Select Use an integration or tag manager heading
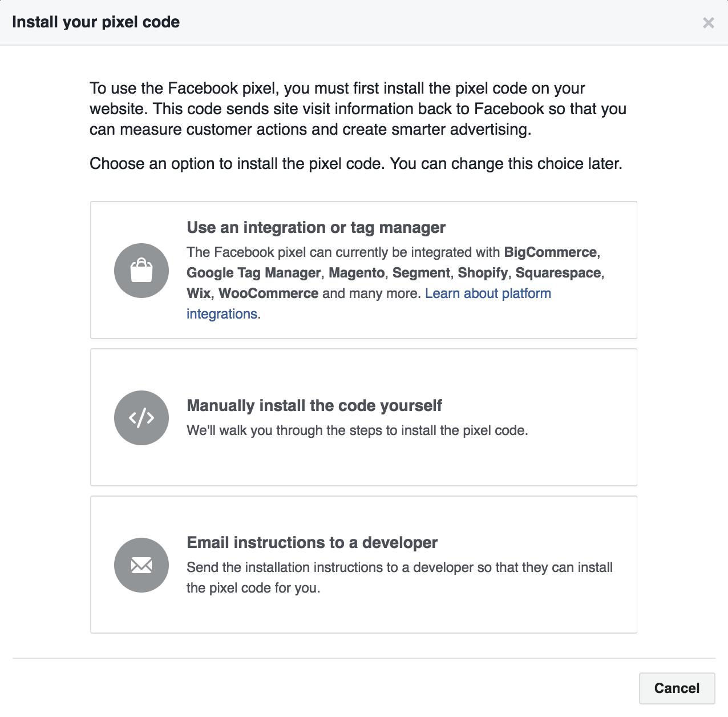The width and height of the screenshot is (728, 717). tap(316, 227)
